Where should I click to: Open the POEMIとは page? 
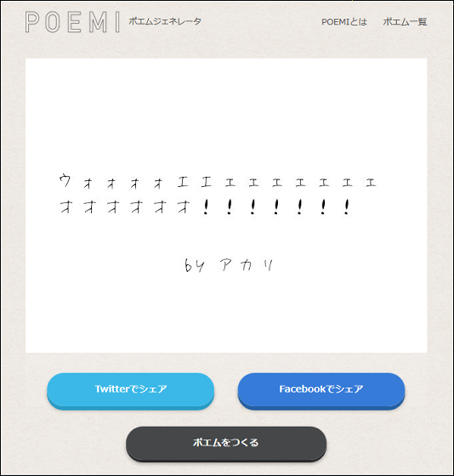344,22
